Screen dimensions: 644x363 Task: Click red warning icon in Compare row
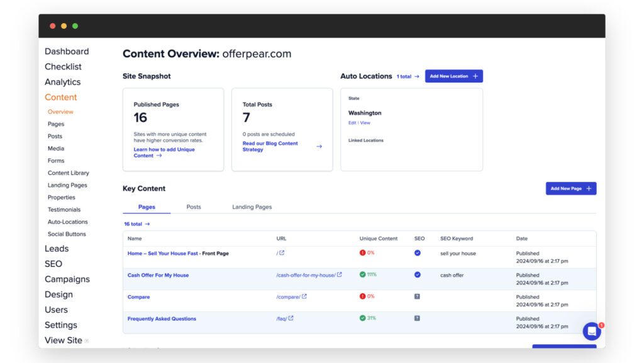pyautogui.click(x=362, y=296)
